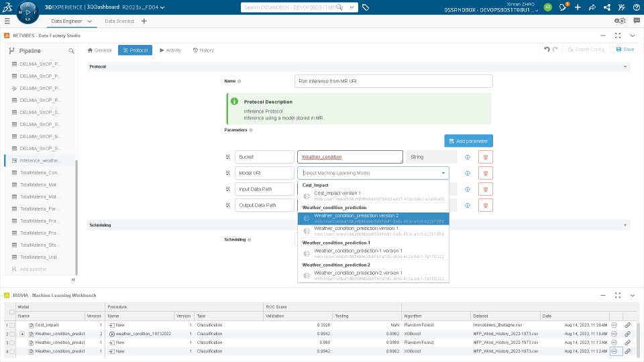Click circle action icon in table row 4
Image resolution: width=644 pixels, height=362 pixels.
pyautogui.click(x=614, y=351)
